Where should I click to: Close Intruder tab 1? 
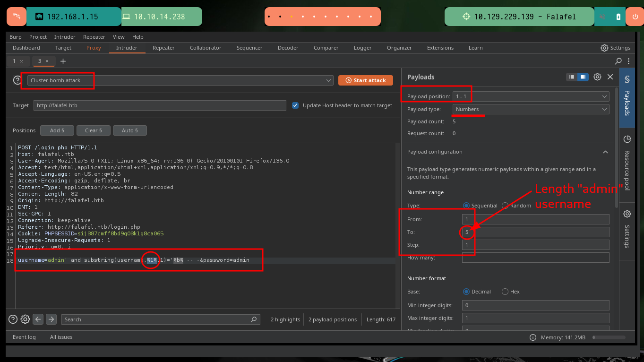point(21,61)
